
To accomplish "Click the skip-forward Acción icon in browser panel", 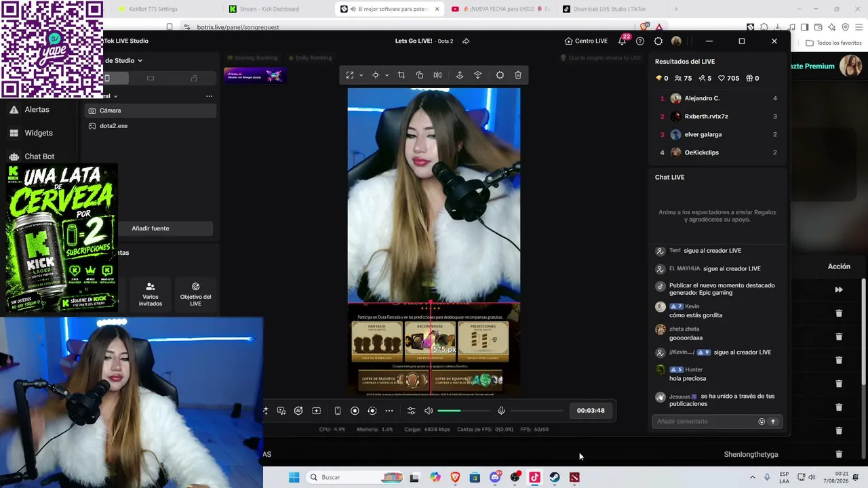I will [x=839, y=290].
